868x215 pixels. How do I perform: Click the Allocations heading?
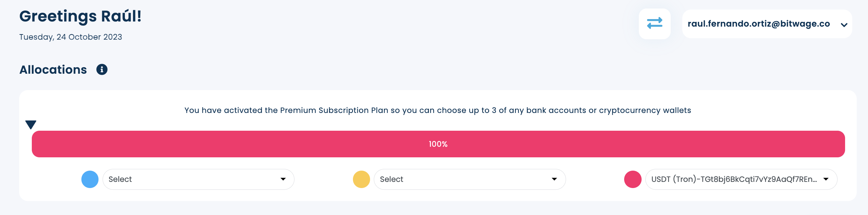[x=53, y=70]
